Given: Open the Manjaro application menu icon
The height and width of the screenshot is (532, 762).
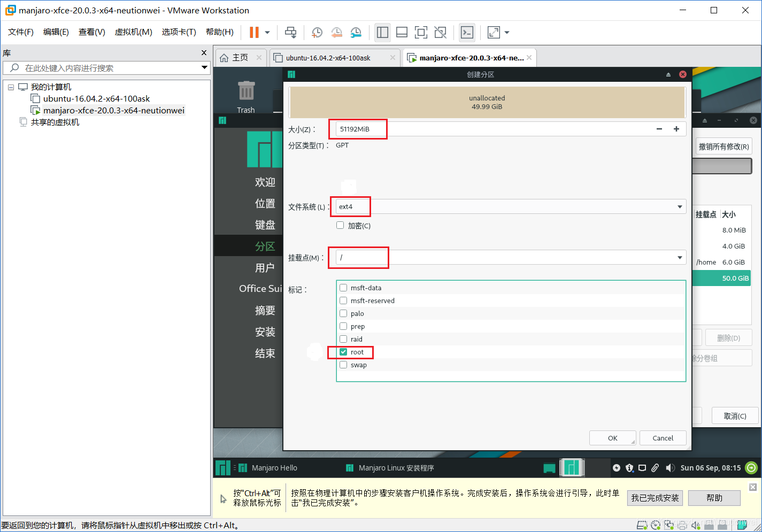Looking at the screenshot, I should [x=222, y=468].
